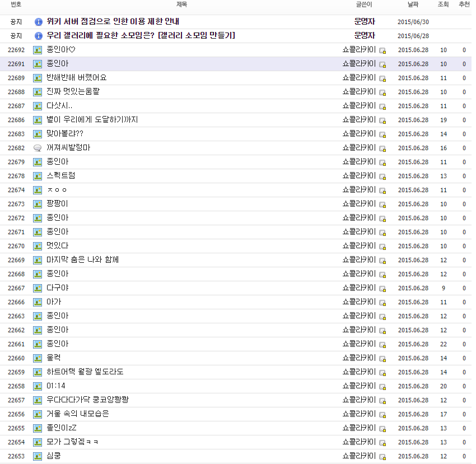Click the image icon of 마지막 춤은 나와 함께
This screenshot has height=464, width=476.
tap(38, 260)
